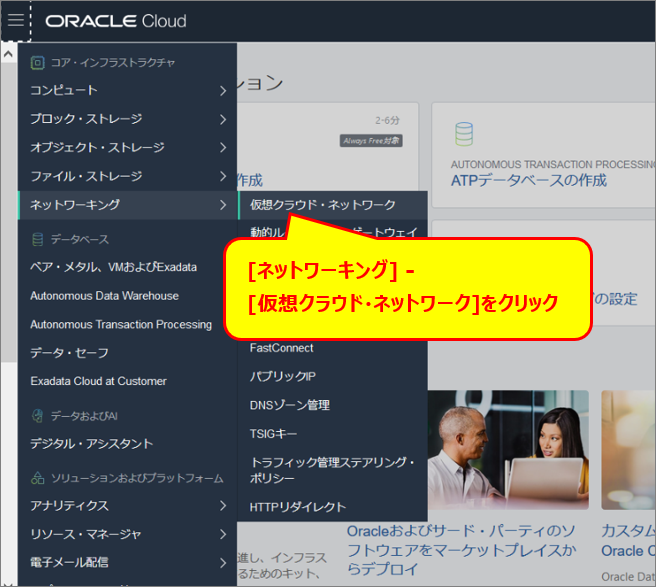Click the データベース section database icon
The image size is (656, 587).
click(38, 239)
